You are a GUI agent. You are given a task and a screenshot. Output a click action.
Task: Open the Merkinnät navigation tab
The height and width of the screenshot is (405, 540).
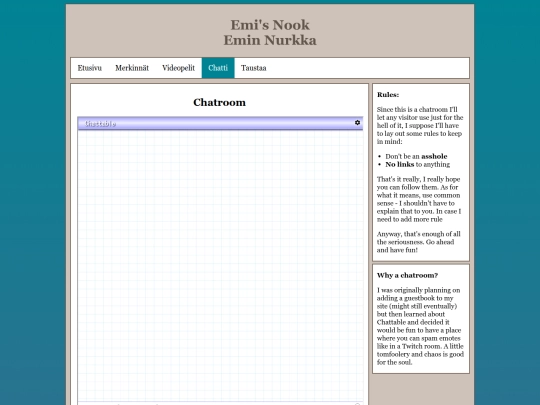[132, 68]
